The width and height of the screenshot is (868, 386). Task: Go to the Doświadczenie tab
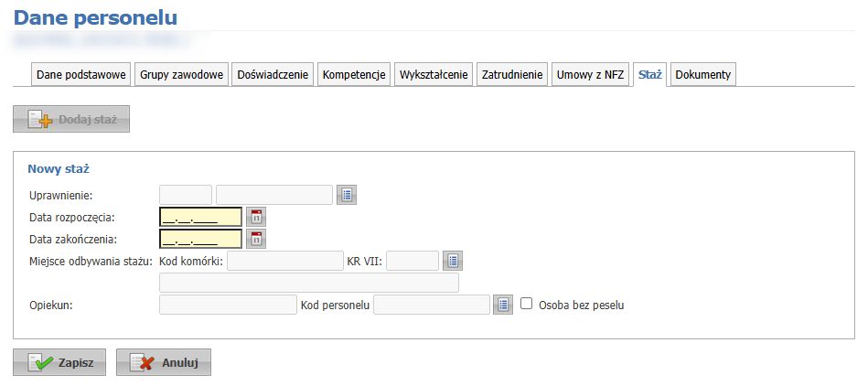273,75
